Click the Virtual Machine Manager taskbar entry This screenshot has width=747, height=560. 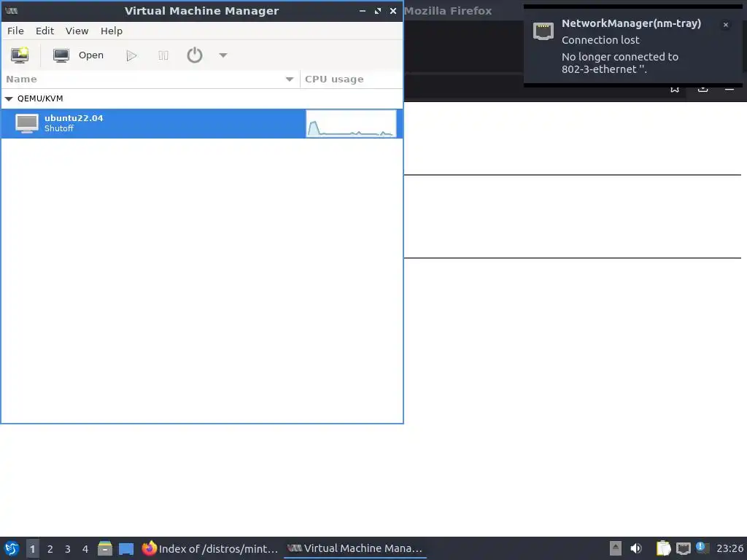[355, 548]
